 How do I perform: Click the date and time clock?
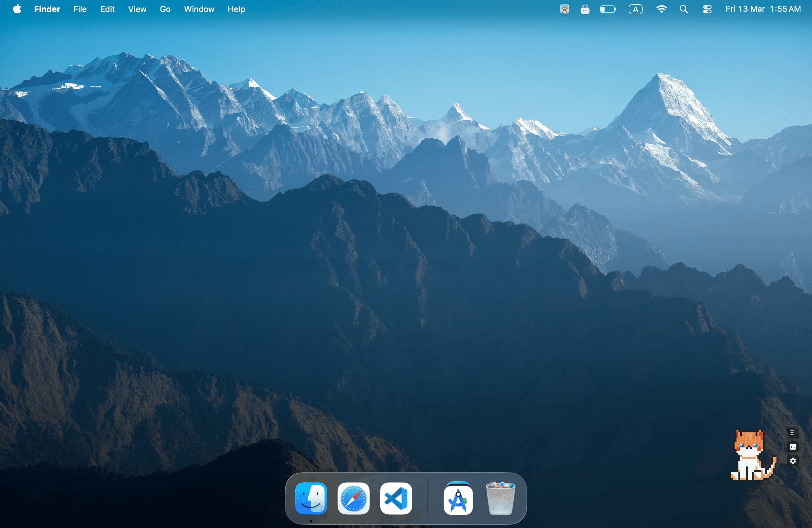click(763, 9)
